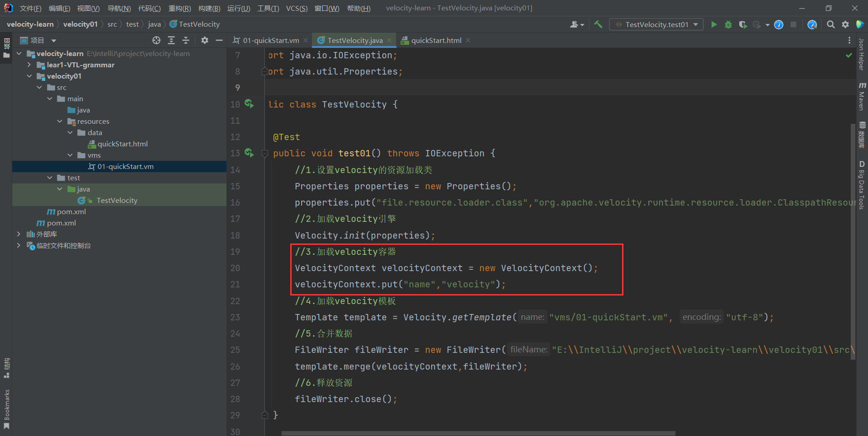The image size is (868, 436).
Task: Open Big Data Tools sidebar panel
Action: (862, 185)
